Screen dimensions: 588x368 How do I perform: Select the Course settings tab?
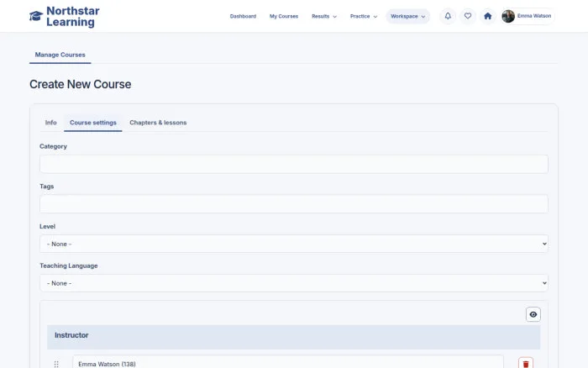click(x=93, y=123)
